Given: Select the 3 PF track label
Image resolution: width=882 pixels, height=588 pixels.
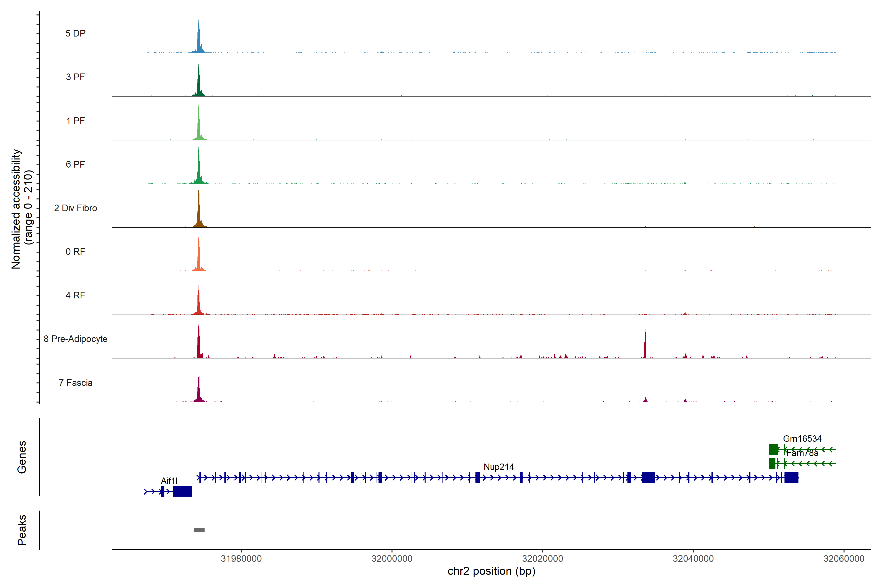Looking at the screenshot, I should tap(75, 77).
